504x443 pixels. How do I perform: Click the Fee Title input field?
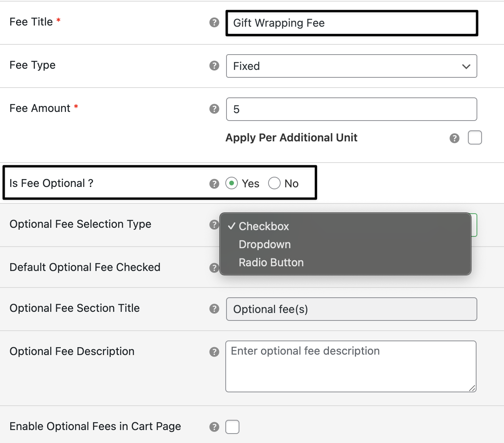pos(352,23)
